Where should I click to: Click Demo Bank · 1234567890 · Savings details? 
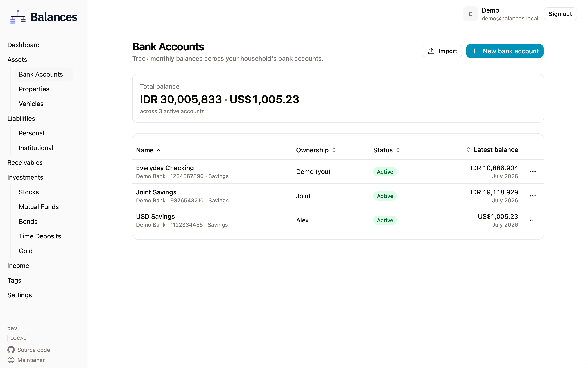[182, 176]
